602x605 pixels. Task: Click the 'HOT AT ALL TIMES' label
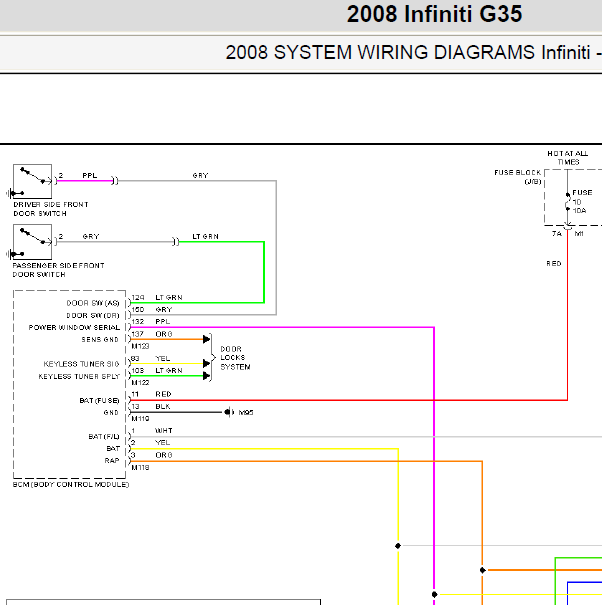click(568, 158)
